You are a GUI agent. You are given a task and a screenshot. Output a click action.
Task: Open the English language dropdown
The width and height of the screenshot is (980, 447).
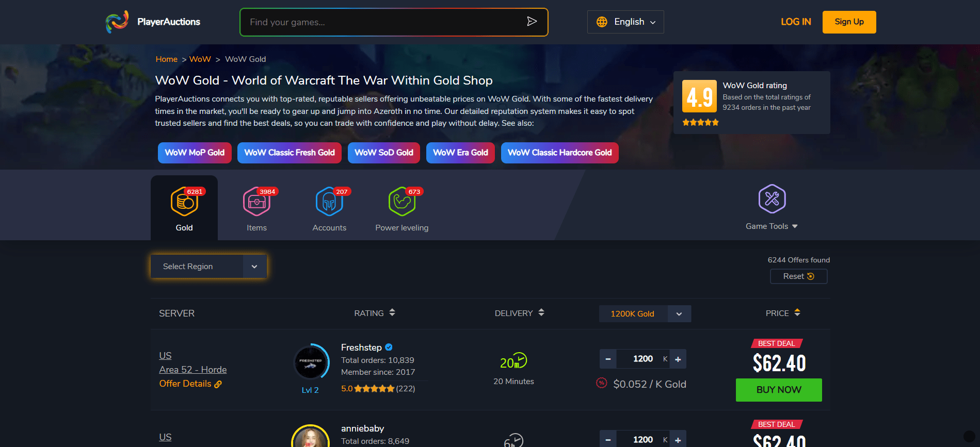(625, 22)
